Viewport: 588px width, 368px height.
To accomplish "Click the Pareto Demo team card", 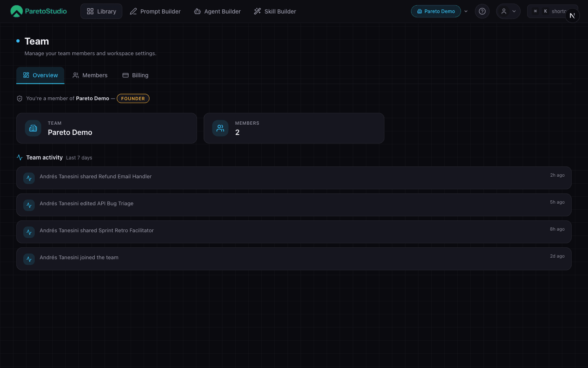I will (107, 128).
